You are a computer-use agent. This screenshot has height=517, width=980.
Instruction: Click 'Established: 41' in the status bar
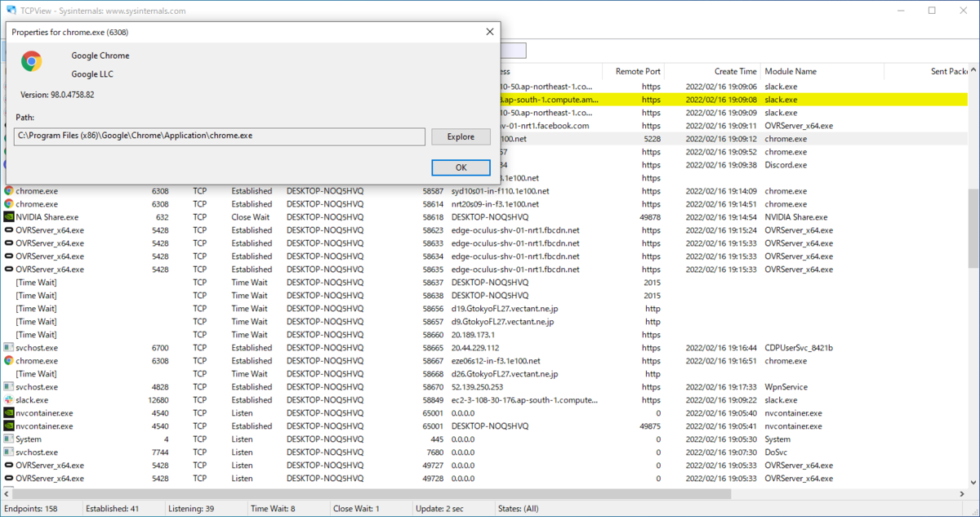point(112,509)
